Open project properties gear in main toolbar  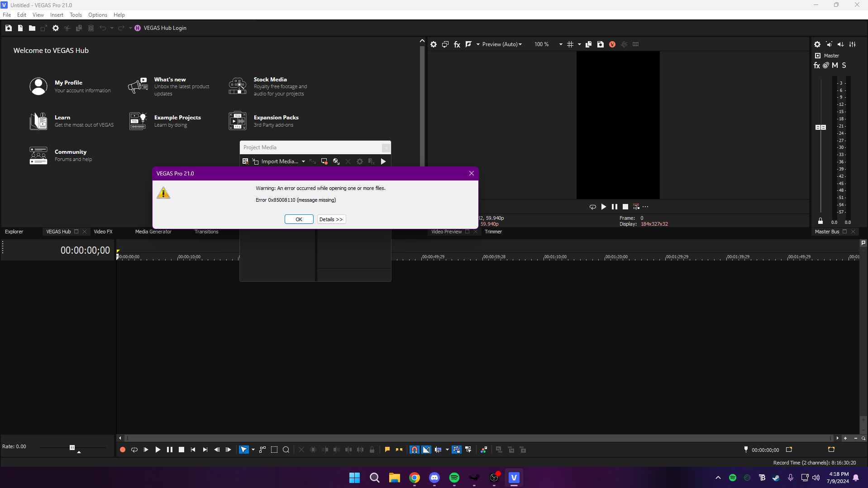pos(56,28)
